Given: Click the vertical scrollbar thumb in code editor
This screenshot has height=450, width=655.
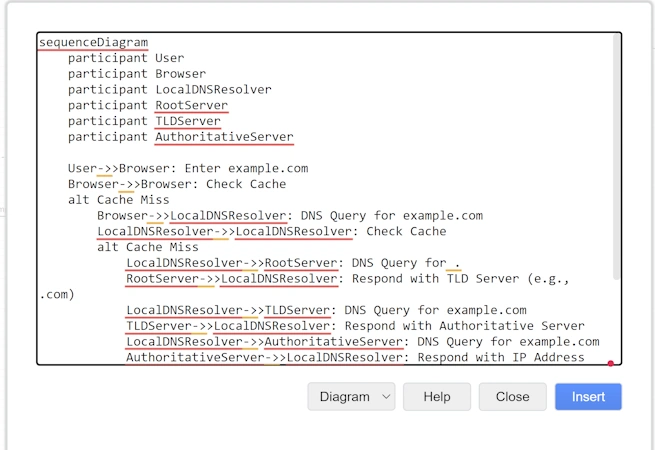Looking at the screenshot, I should click(616, 157).
